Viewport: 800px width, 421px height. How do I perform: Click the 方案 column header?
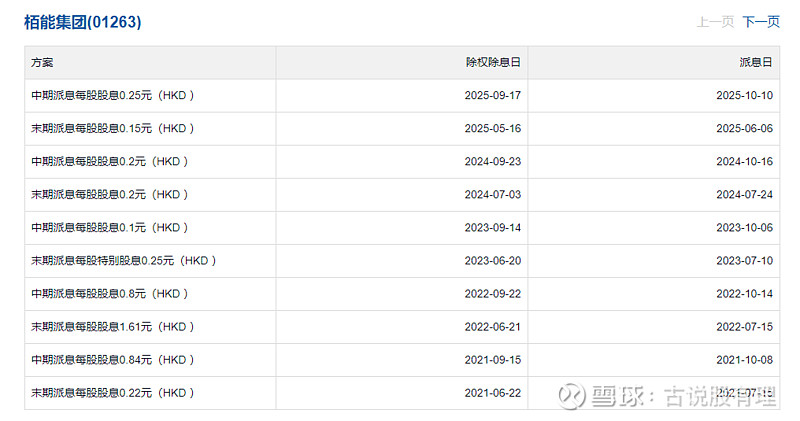coord(42,62)
